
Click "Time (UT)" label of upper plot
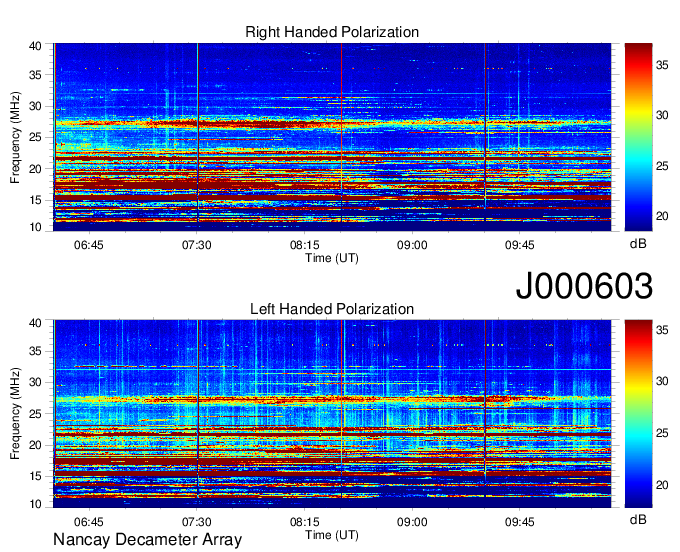tap(332, 258)
